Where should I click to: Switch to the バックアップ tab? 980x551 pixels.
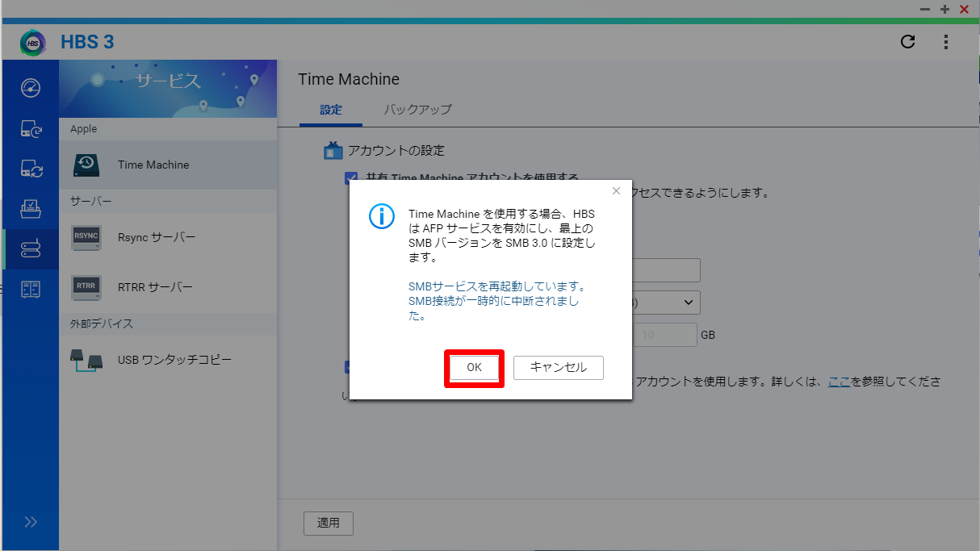417,110
